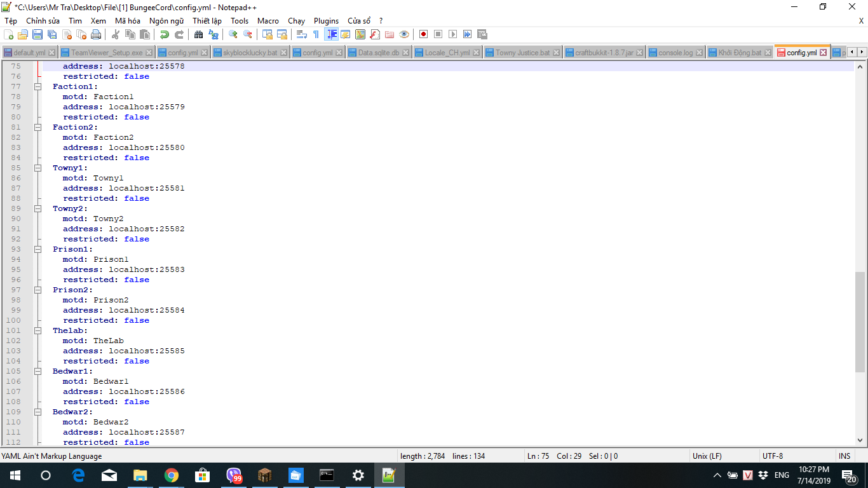
Task: Click UTF-8 encoding in status bar
Action: click(772, 456)
